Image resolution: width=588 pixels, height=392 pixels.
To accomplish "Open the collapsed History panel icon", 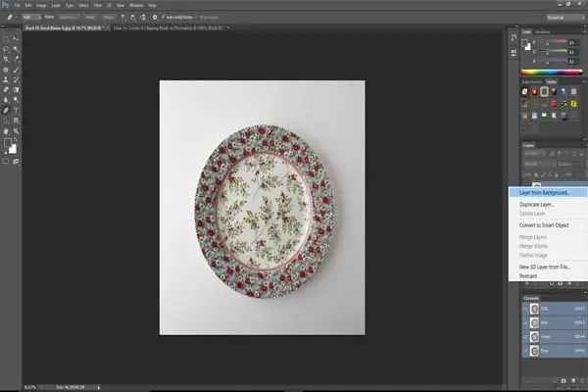I will click(514, 37).
